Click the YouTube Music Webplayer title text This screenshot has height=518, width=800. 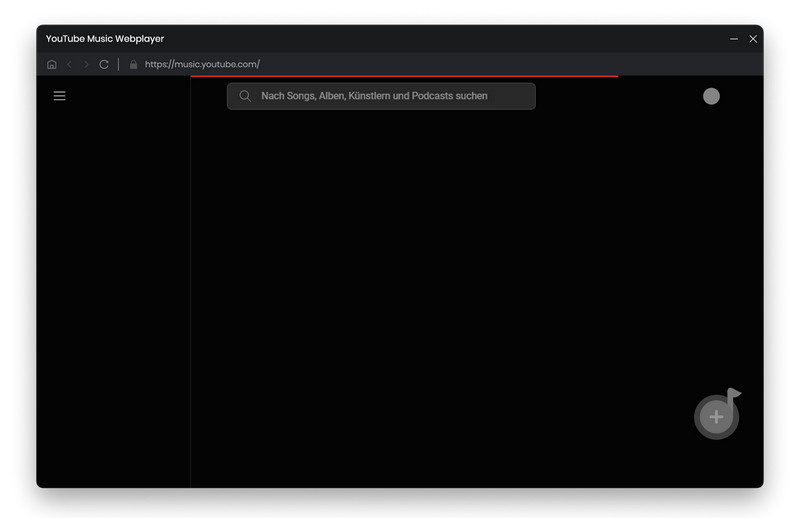click(105, 39)
